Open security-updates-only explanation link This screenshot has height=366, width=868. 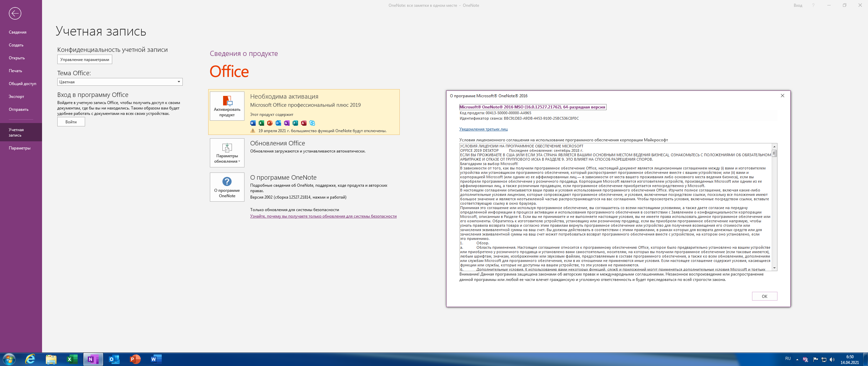coord(323,216)
